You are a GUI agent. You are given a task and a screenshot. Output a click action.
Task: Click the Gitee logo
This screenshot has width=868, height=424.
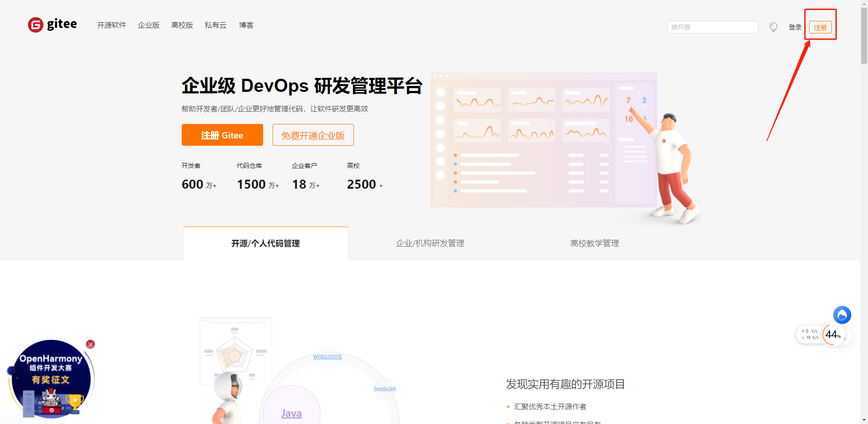[52, 24]
